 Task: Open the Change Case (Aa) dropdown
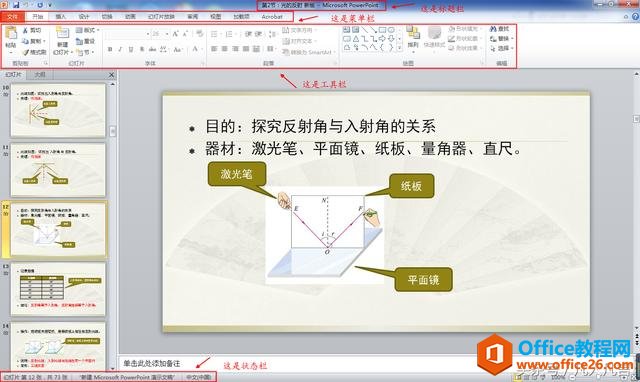click(x=178, y=49)
